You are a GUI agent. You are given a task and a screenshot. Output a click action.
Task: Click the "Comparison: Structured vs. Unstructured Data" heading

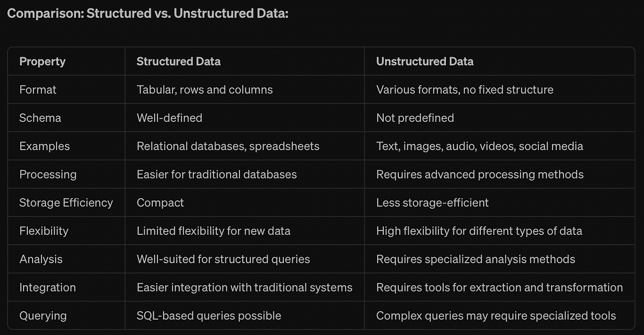point(148,13)
